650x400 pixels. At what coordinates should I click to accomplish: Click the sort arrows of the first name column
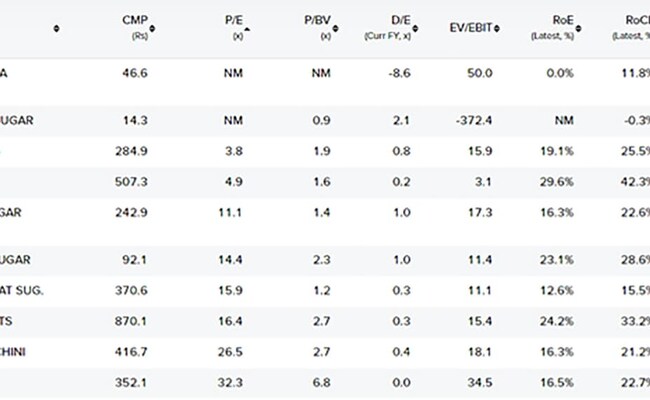(x=56, y=27)
